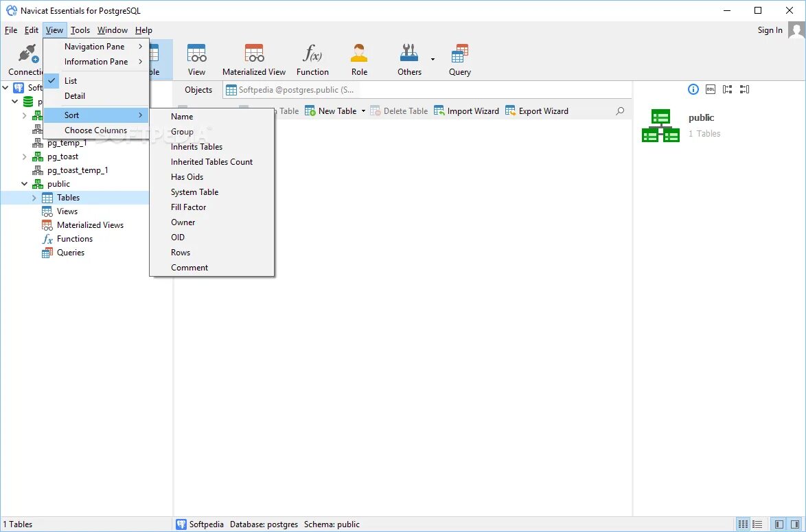Screen dimensions: 806x532
Task: Sort by System Table
Action: 211,192
